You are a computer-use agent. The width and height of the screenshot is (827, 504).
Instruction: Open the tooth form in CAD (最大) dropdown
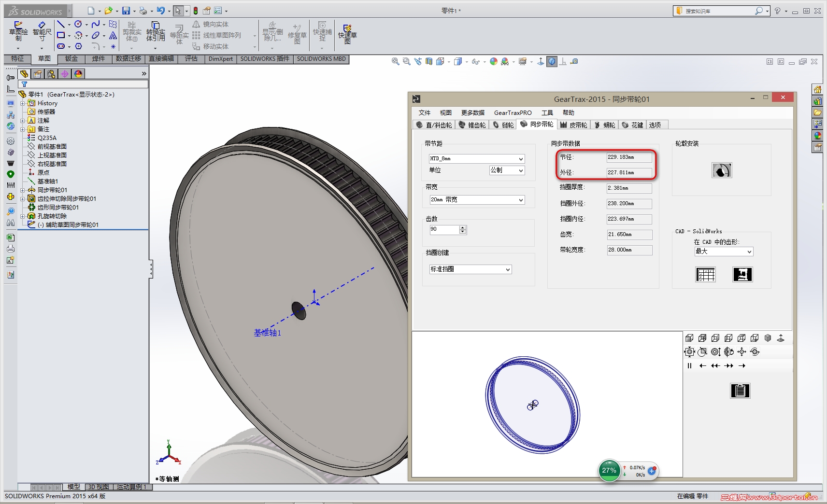[724, 252]
